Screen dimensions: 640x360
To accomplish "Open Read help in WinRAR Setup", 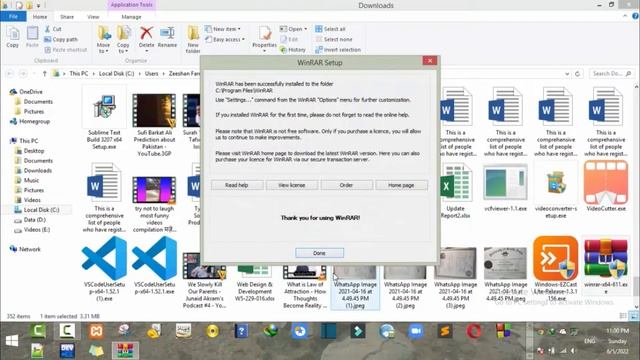I will (237, 185).
